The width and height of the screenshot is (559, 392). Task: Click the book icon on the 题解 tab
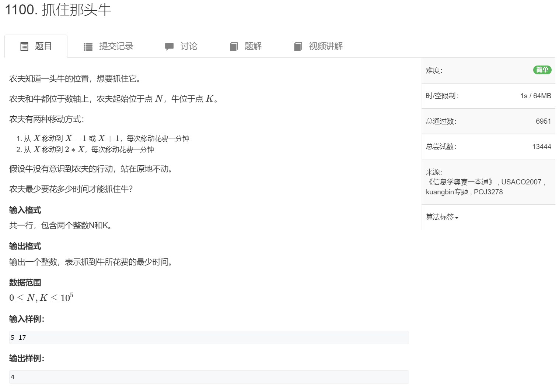pyautogui.click(x=234, y=46)
